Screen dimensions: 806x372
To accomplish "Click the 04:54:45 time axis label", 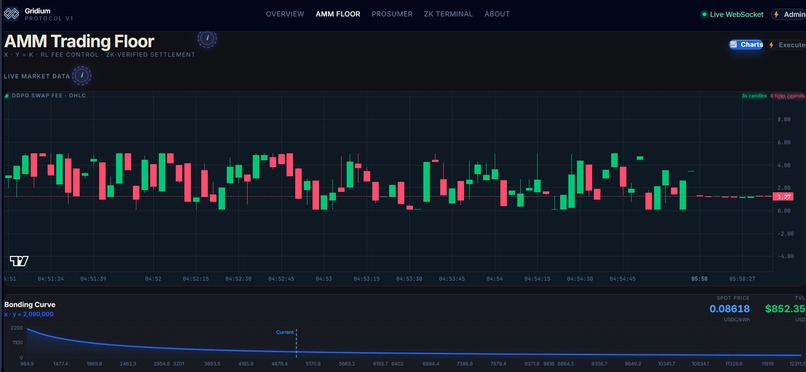I will (622, 278).
